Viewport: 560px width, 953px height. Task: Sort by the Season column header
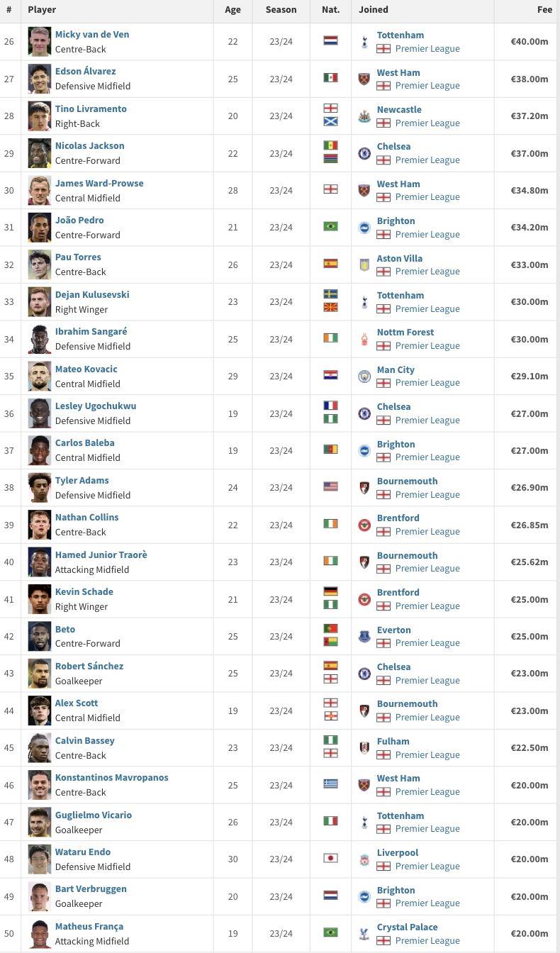(281, 10)
